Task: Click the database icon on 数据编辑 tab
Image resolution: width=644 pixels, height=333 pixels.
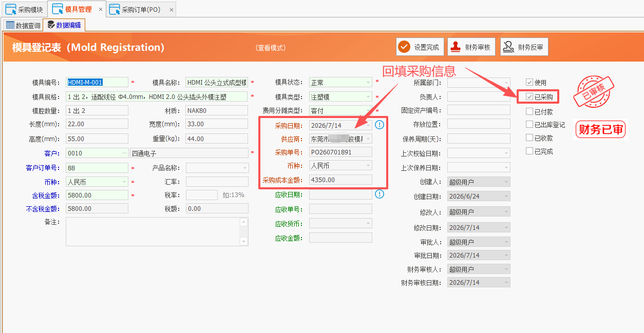Action: (x=51, y=25)
